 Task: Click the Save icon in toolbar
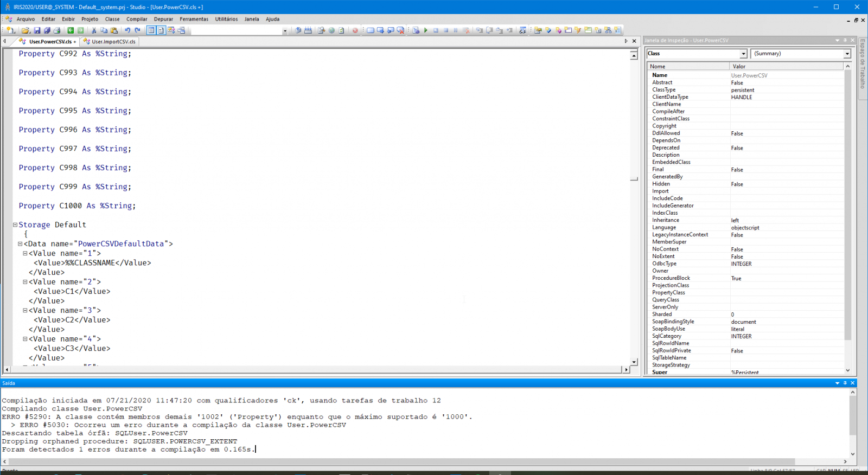coord(37,30)
